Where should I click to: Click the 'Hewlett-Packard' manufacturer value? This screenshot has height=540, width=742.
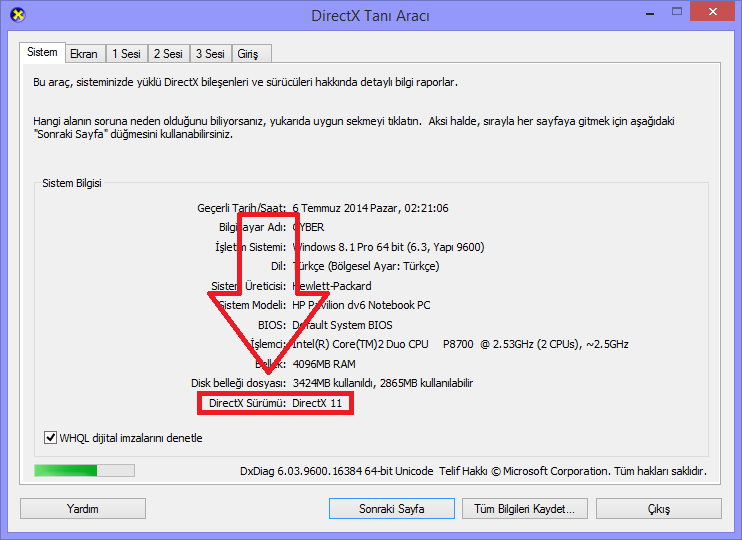(332, 286)
